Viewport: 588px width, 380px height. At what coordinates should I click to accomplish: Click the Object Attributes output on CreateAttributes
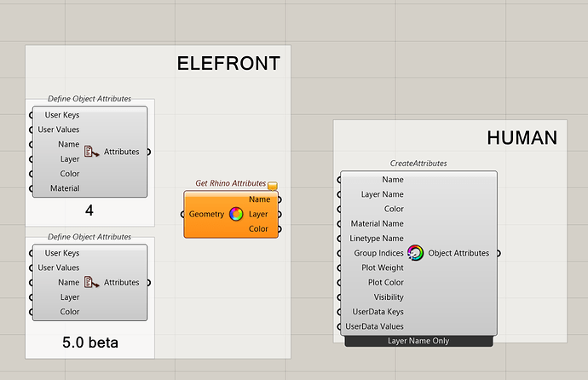(458, 253)
